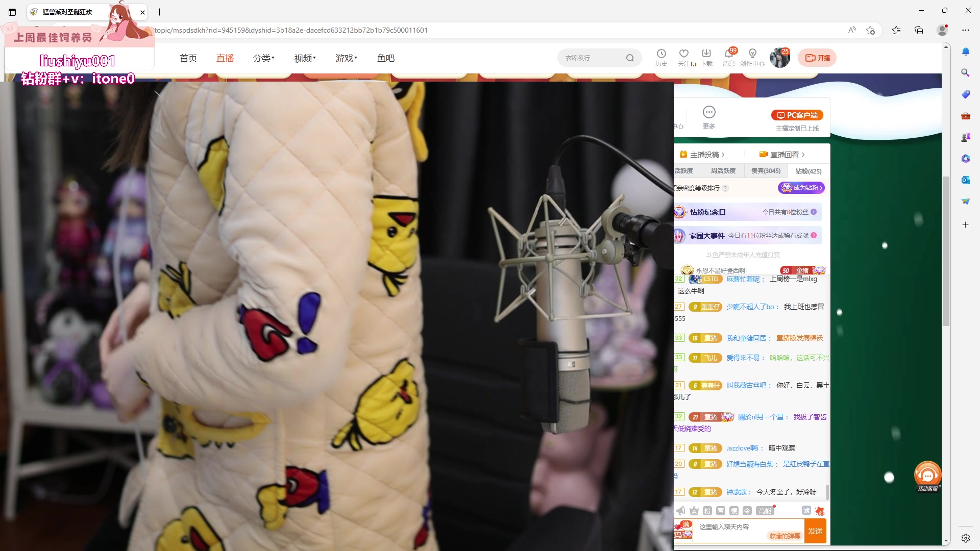Click the search magnifier in search box

(x=630, y=58)
